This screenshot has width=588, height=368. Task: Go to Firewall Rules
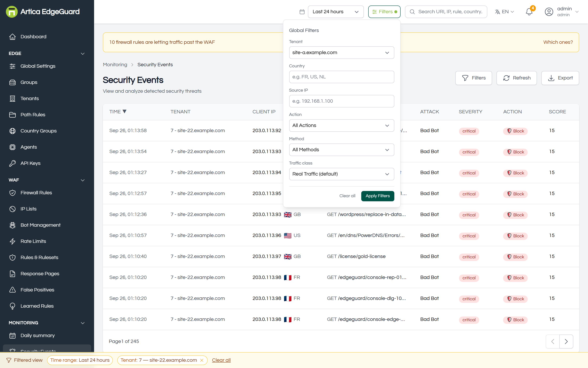[47, 192]
